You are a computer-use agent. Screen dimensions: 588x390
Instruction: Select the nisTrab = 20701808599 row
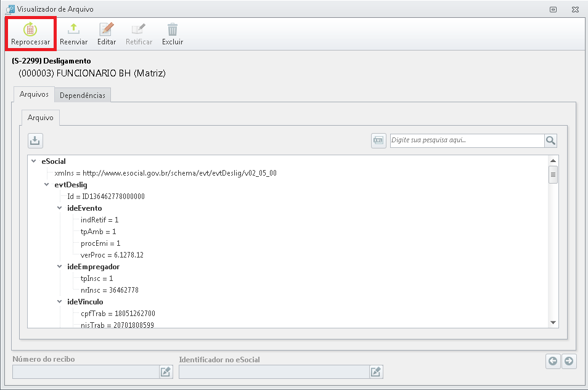117,325
